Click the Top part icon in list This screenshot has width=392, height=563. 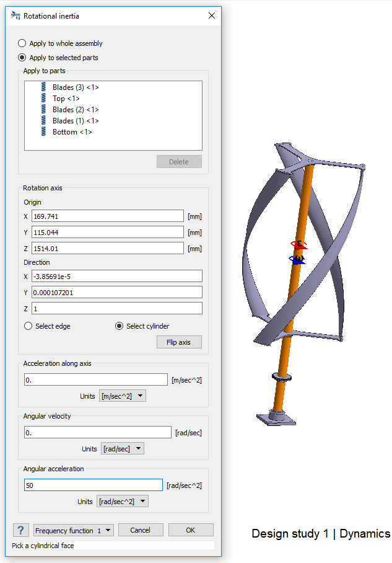[x=44, y=99]
